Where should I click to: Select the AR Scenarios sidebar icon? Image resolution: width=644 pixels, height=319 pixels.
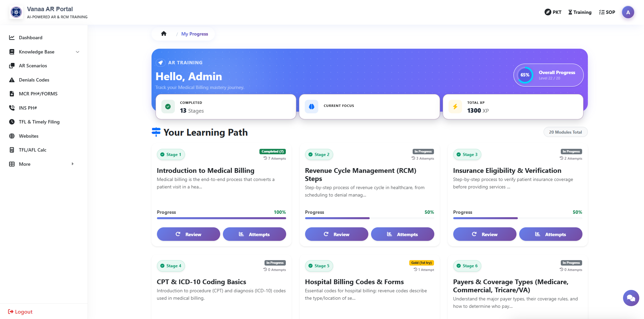[12, 66]
